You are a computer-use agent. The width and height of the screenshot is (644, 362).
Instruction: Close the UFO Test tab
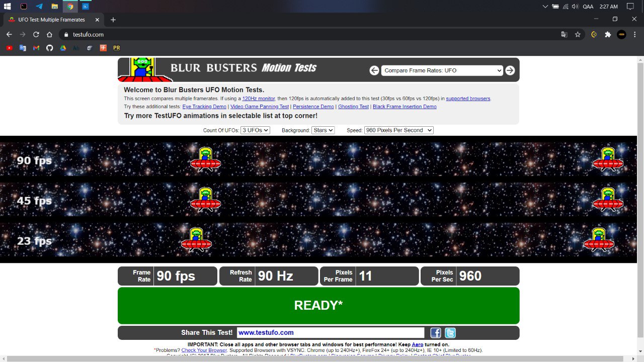coord(98,20)
